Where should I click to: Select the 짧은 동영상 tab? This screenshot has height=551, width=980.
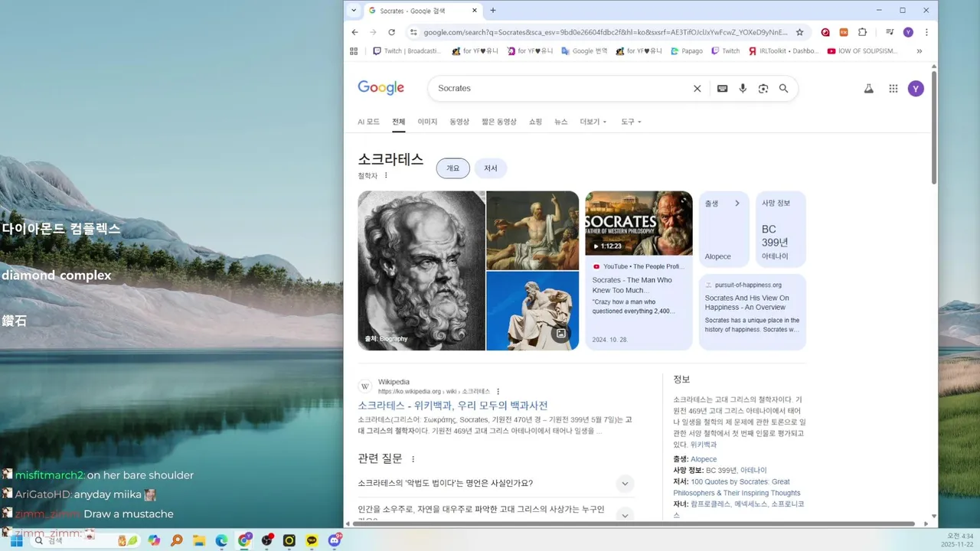click(x=499, y=122)
